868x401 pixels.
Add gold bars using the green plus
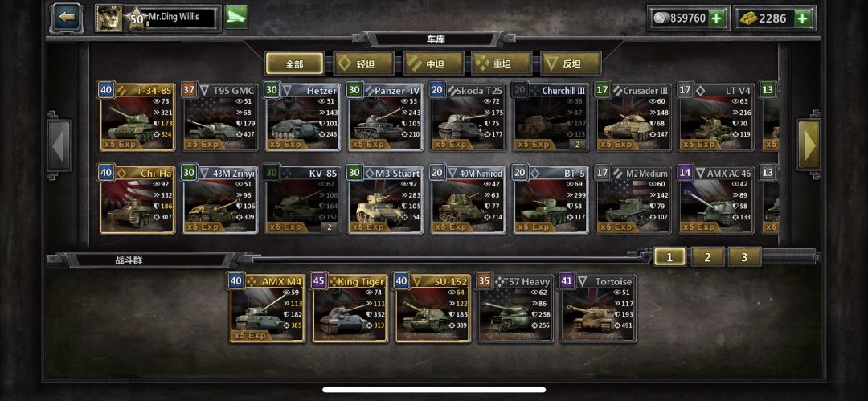pos(802,18)
